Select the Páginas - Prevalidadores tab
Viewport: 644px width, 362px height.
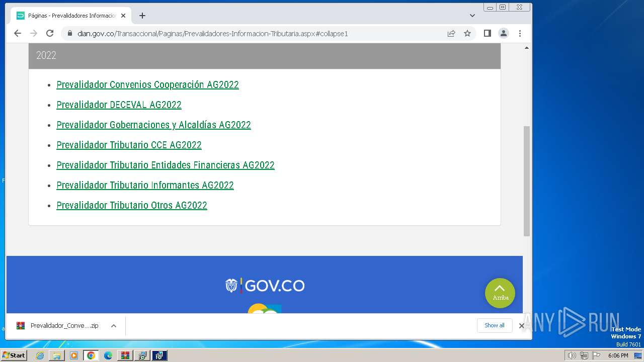[x=71, y=16]
